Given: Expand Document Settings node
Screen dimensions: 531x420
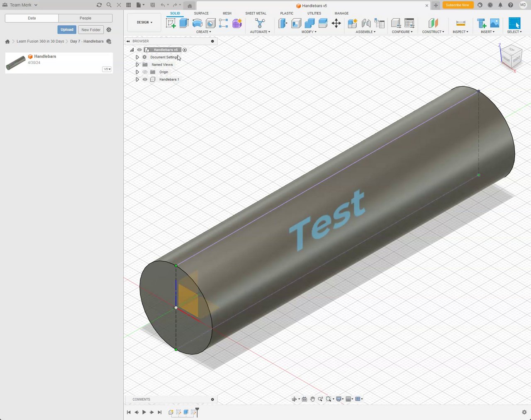Looking at the screenshot, I should click(137, 57).
